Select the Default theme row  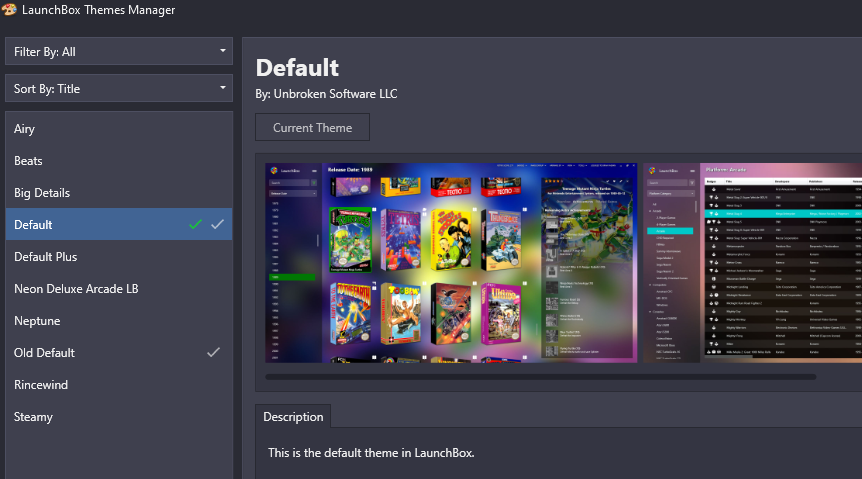[x=119, y=224]
